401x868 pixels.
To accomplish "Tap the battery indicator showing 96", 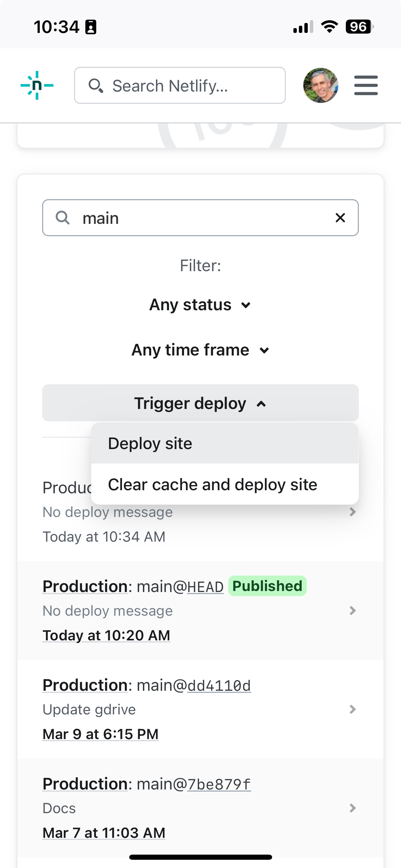I will click(x=360, y=27).
